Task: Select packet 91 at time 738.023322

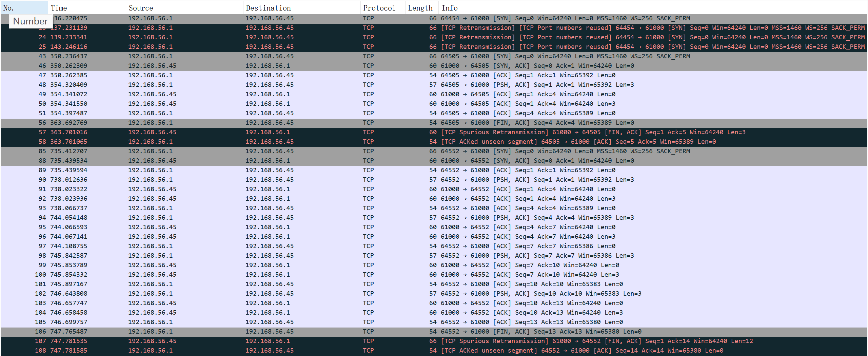Action: click(x=434, y=189)
